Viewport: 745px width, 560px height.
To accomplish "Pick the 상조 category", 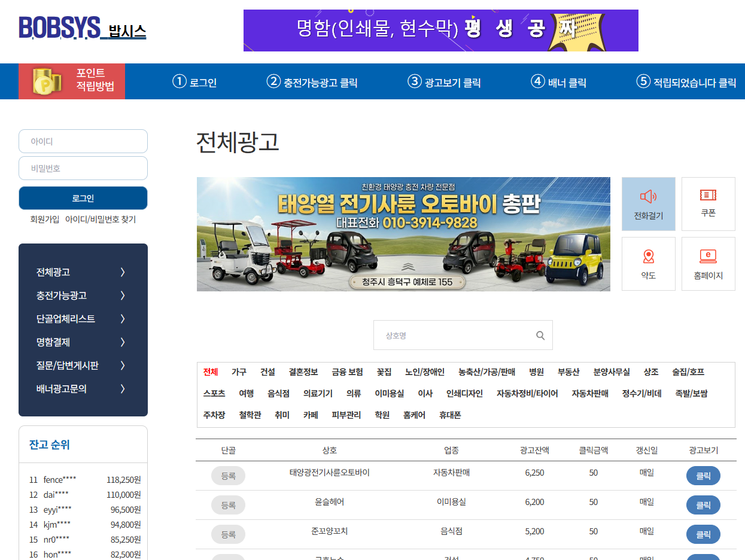I will (651, 372).
